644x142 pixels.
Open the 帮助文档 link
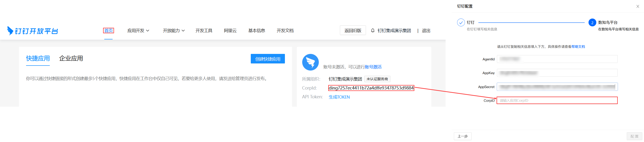[578, 47]
